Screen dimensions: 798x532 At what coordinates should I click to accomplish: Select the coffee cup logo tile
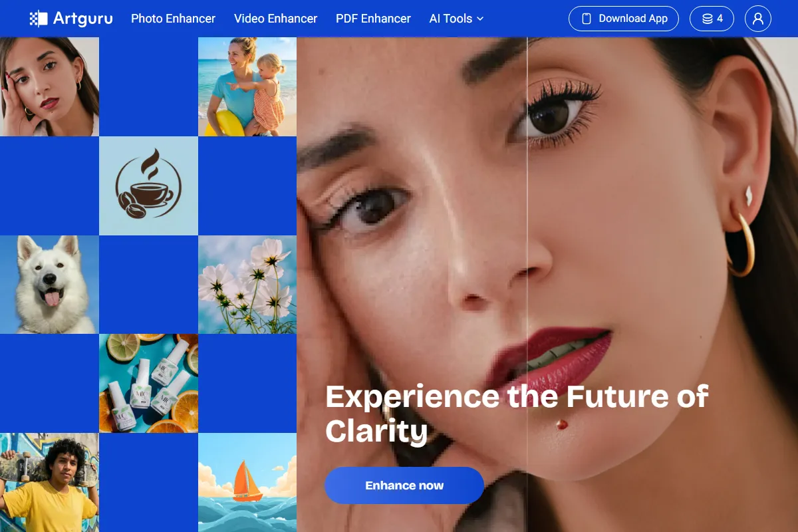click(x=148, y=186)
